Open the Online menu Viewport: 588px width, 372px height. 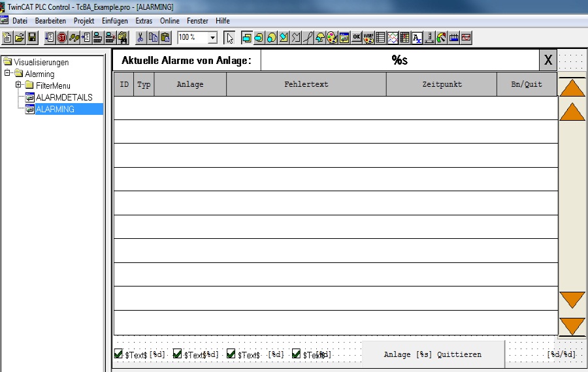(169, 21)
